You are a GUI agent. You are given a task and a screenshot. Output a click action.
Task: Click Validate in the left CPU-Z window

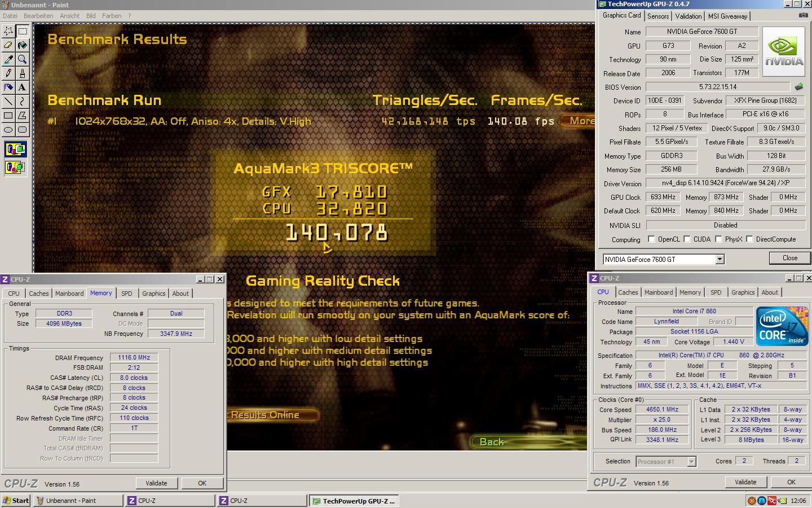(156, 483)
